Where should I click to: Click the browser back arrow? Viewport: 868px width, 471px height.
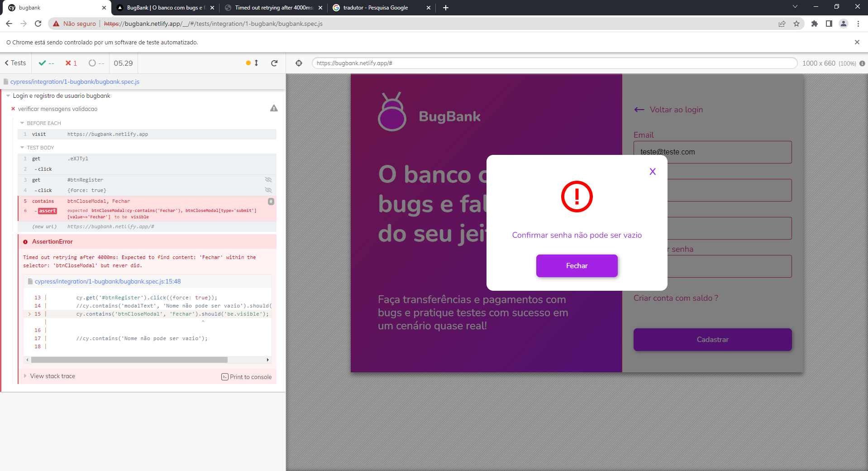[x=9, y=24]
